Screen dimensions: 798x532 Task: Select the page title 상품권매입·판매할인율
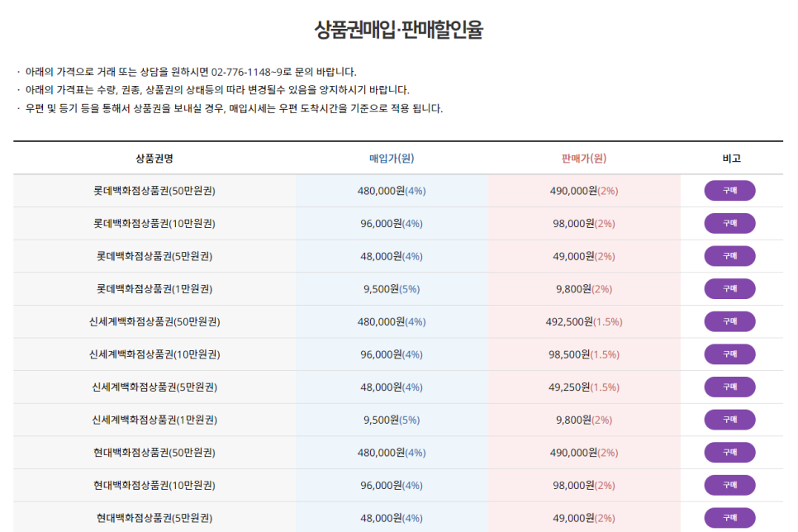tap(398, 30)
